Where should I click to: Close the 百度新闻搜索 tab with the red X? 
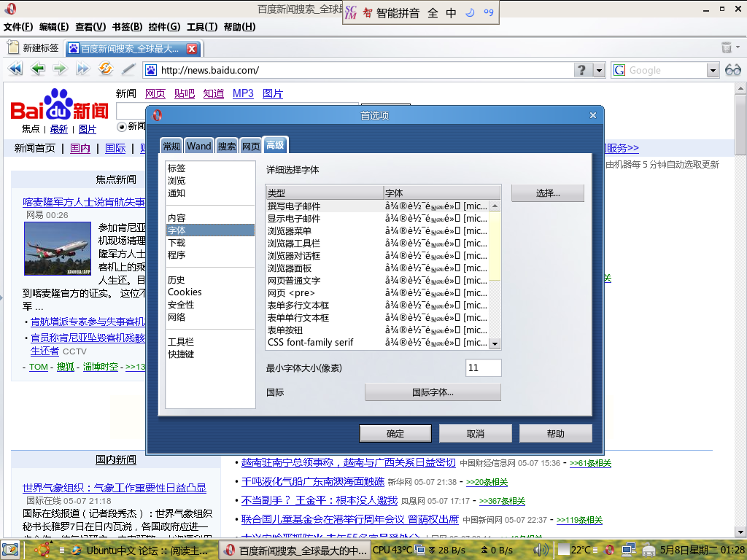pyautogui.click(x=192, y=49)
